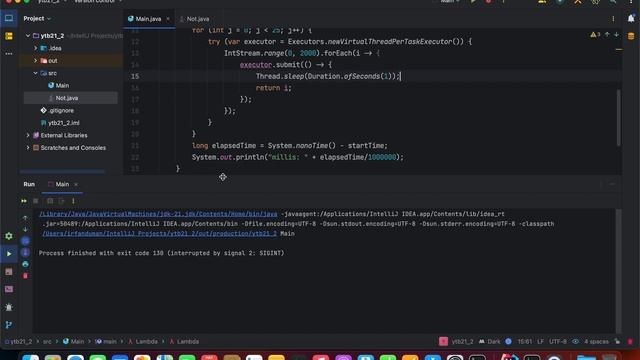Viewport: 640px width, 360px height.
Task: Open the Problems tool window icon
Action: pyautogui.click(x=9, y=307)
